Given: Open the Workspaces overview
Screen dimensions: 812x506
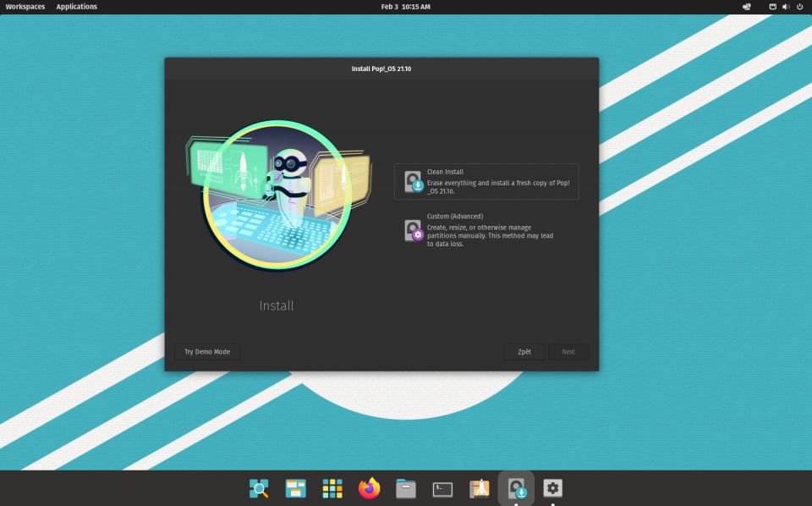Looking at the screenshot, I should point(25,7).
